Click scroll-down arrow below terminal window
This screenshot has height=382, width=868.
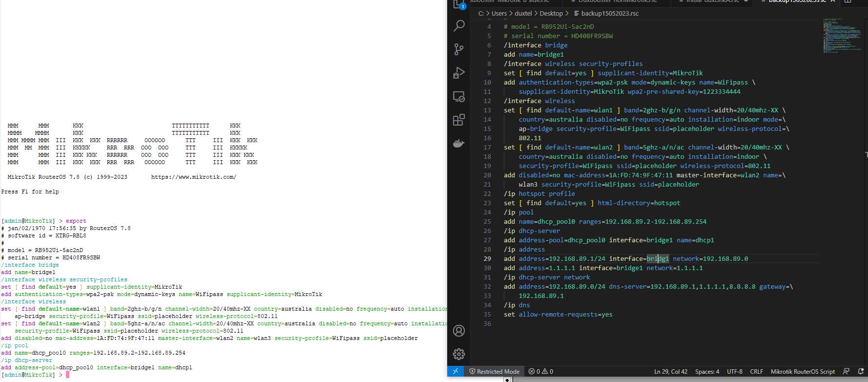(x=507, y=380)
